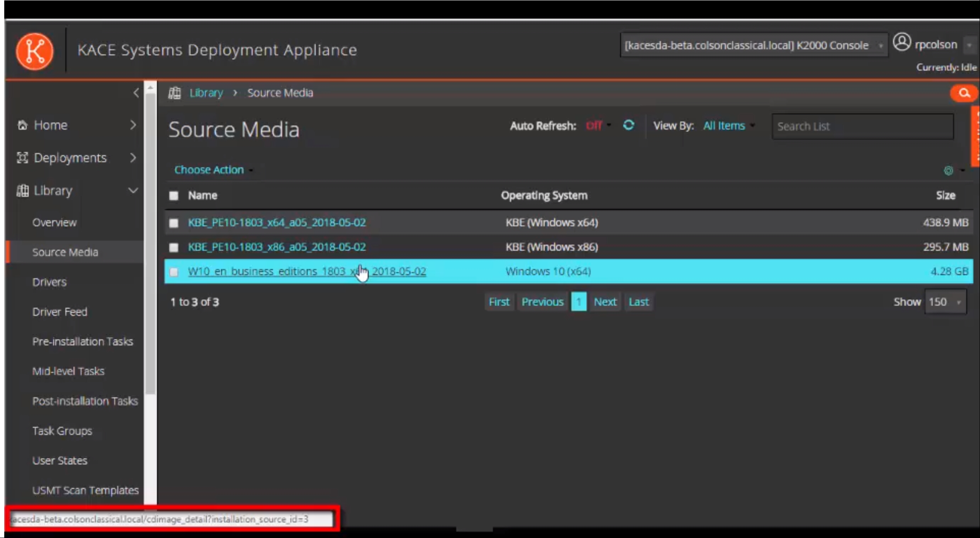Click the 4.28 GB size cell
980x538 pixels.
(x=949, y=272)
